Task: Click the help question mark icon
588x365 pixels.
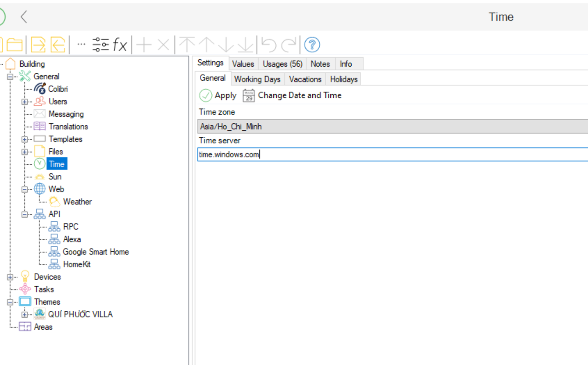Action: 312,45
